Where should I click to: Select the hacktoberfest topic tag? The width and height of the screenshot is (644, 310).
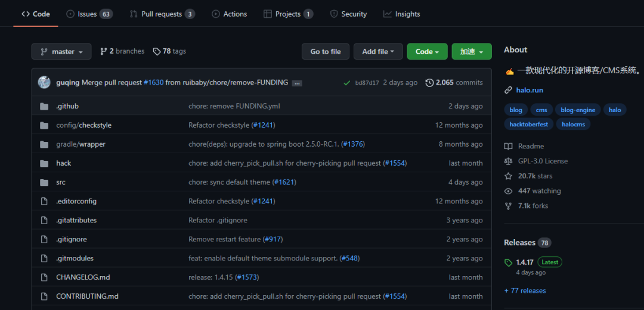[528, 124]
